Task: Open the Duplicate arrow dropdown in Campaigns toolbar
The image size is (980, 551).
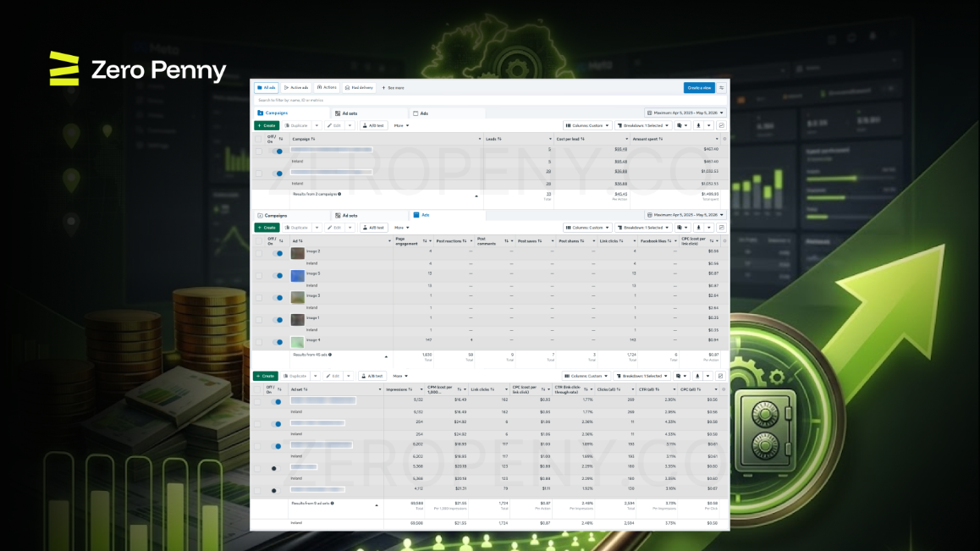Action: pyautogui.click(x=317, y=125)
